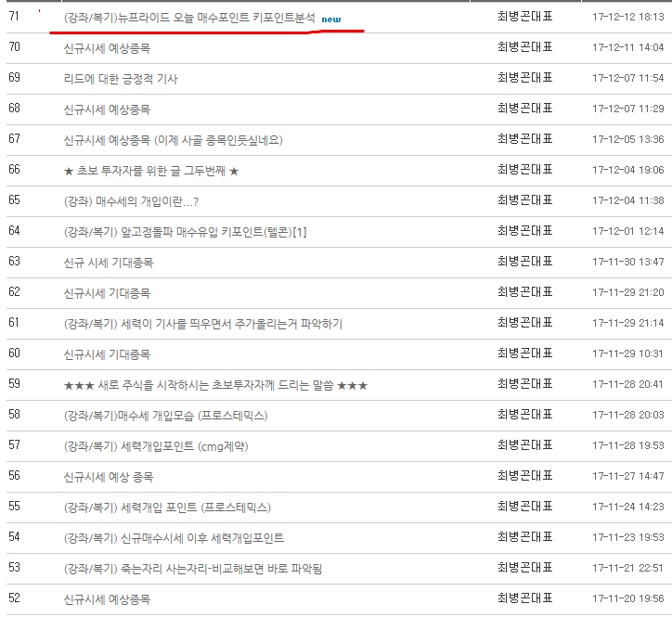
Task: Open post 71 about 뉴프라이드 매수포인트 키포인트분석
Action: click(x=189, y=18)
